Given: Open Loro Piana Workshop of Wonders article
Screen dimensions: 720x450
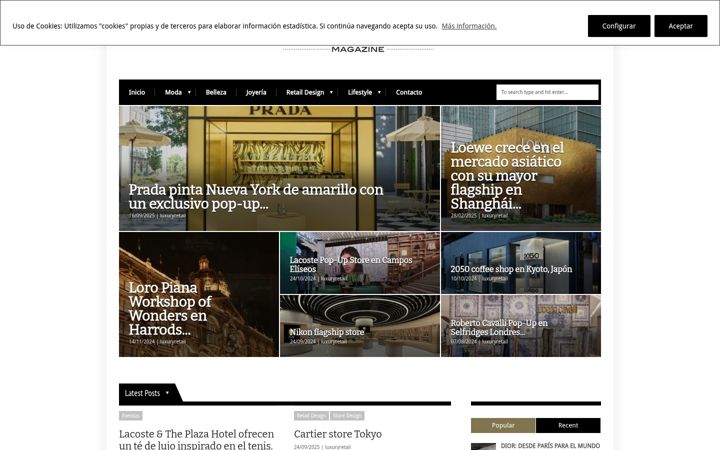Looking at the screenshot, I should point(169,309).
